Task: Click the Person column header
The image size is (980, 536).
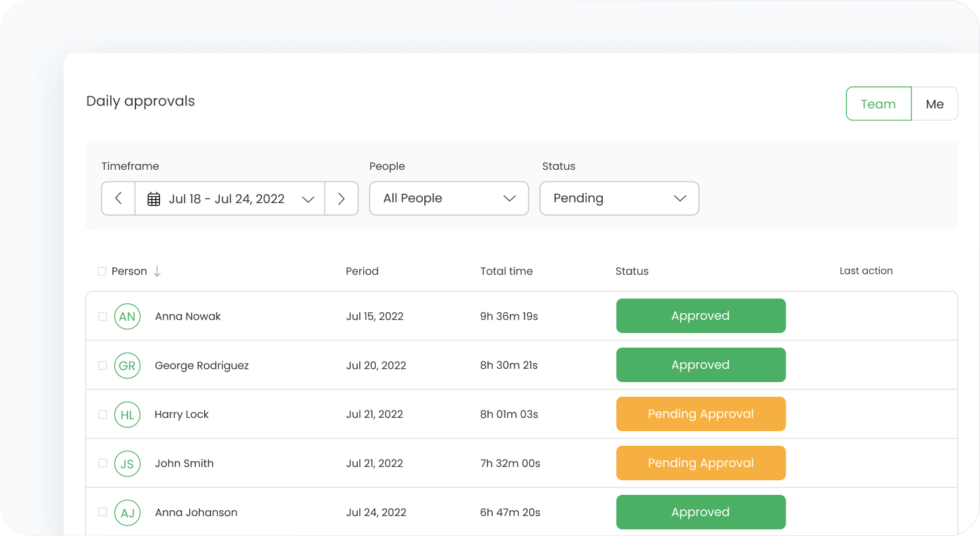Action: point(129,271)
